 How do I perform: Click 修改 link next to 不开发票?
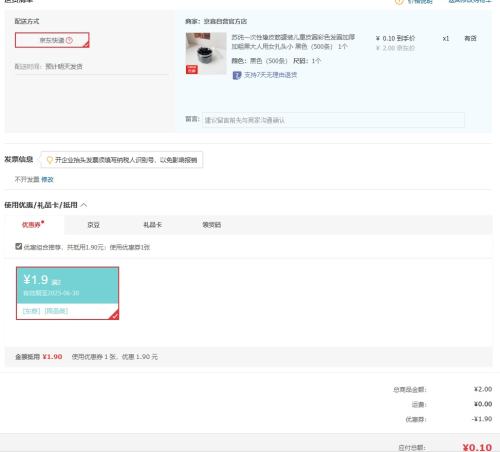(x=47, y=179)
